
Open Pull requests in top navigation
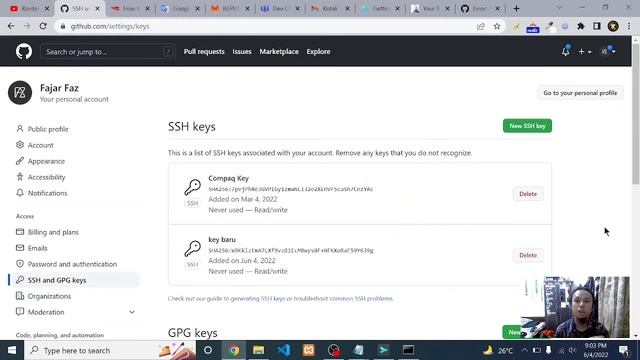coord(204,52)
